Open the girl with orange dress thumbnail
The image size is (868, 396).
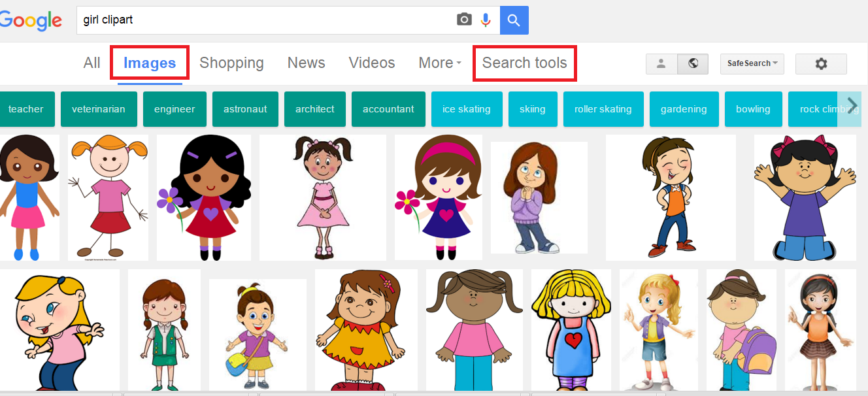coord(366,330)
